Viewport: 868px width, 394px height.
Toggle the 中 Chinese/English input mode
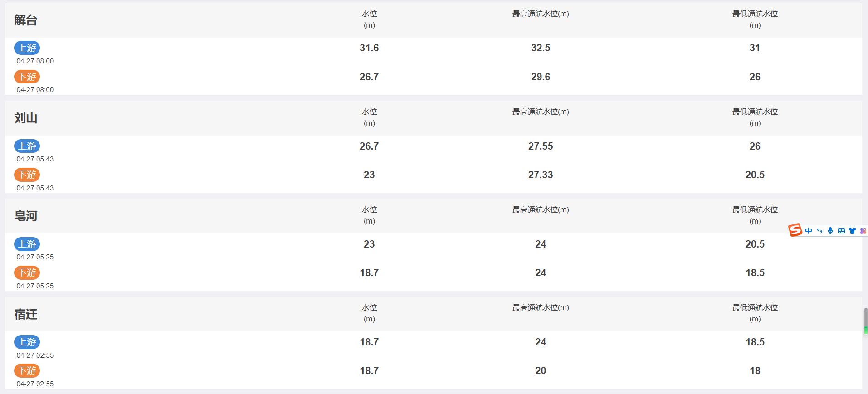pos(809,231)
